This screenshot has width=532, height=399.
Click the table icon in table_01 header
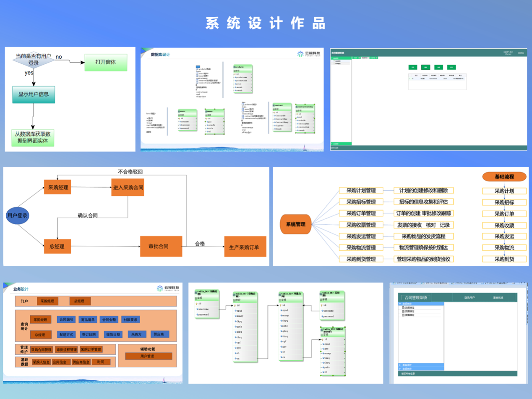pyautogui.click(x=234, y=294)
